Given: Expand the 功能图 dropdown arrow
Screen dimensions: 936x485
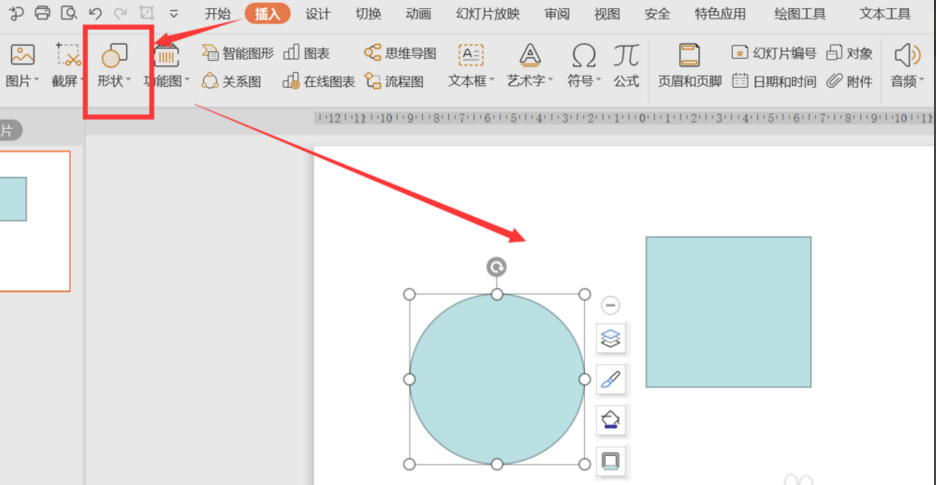Looking at the screenshot, I should click(x=187, y=80).
